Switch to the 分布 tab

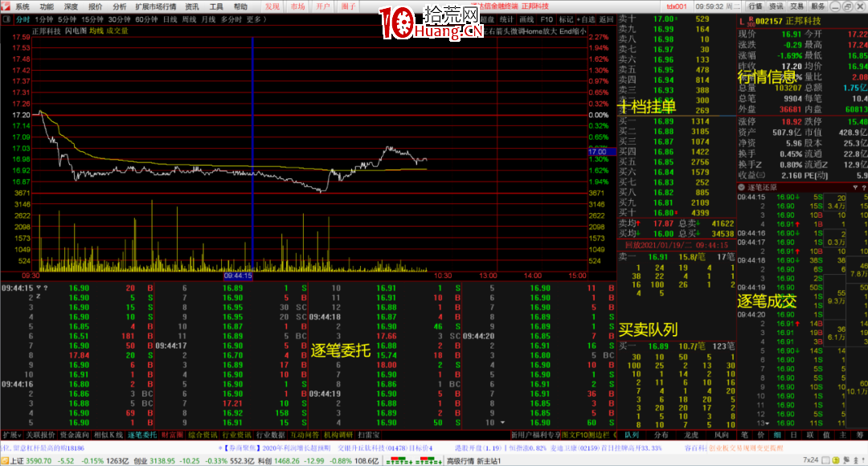click(x=661, y=435)
